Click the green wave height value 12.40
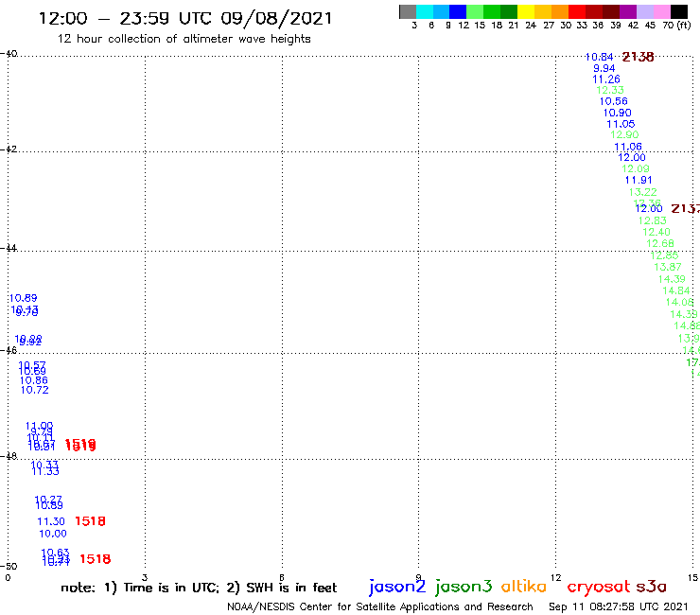This screenshot has width=700, height=615. [x=656, y=232]
